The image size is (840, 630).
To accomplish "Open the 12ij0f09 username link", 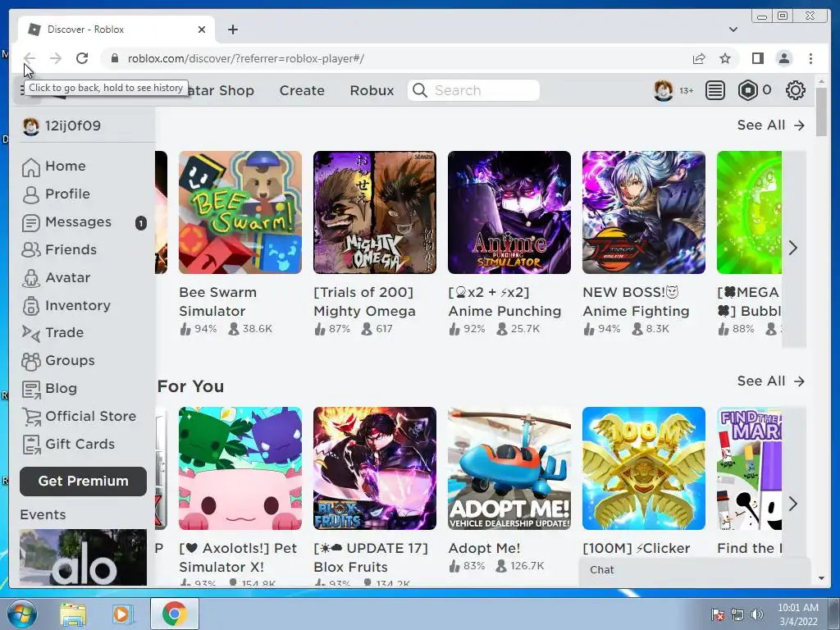I will (72, 126).
